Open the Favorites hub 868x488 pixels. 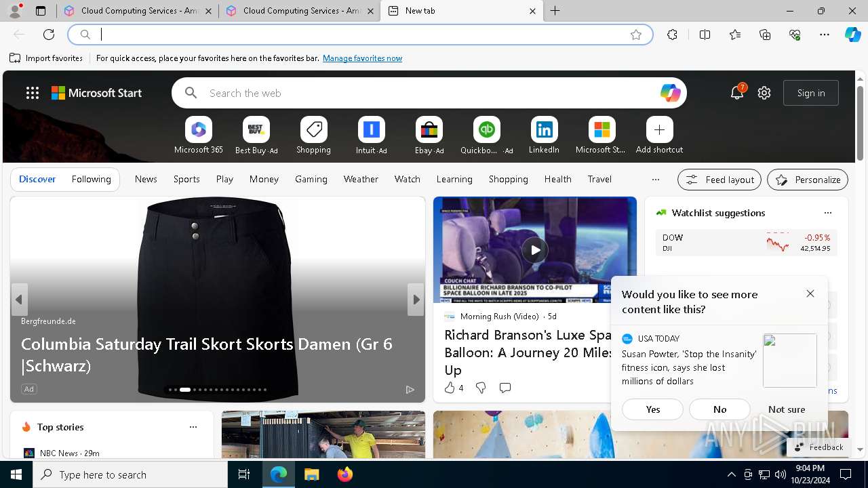click(x=735, y=35)
